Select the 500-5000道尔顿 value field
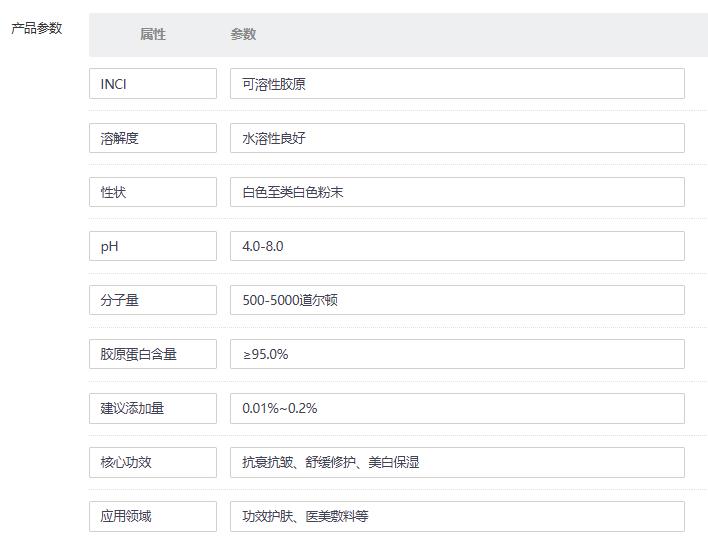Screen dimensions: 708x540 click(x=457, y=300)
